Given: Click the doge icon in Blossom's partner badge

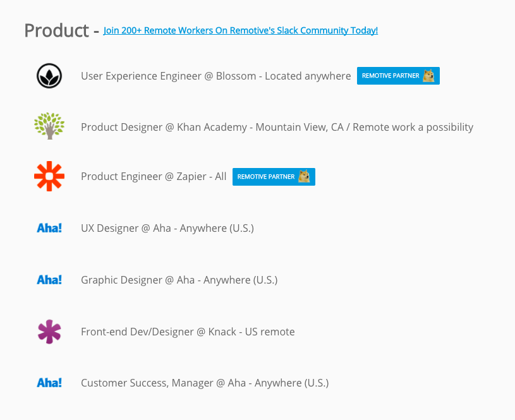Looking at the screenshot, I should pyautogui.click(x=428, y=76).
